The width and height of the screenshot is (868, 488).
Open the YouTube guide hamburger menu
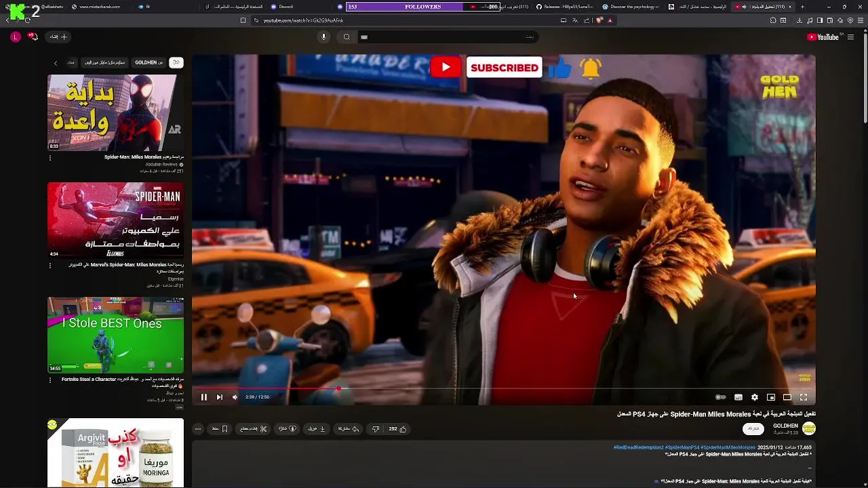click(x=850, y=37)
